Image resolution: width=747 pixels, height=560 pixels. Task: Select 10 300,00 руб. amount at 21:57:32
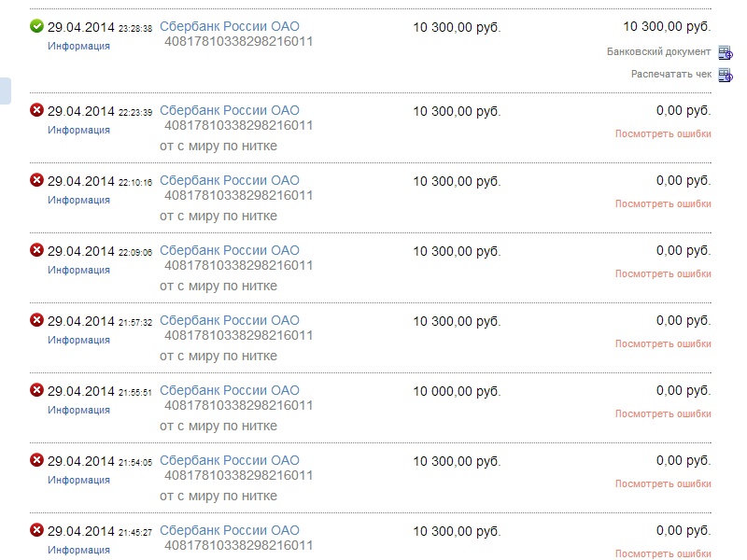tap(457, 321)
